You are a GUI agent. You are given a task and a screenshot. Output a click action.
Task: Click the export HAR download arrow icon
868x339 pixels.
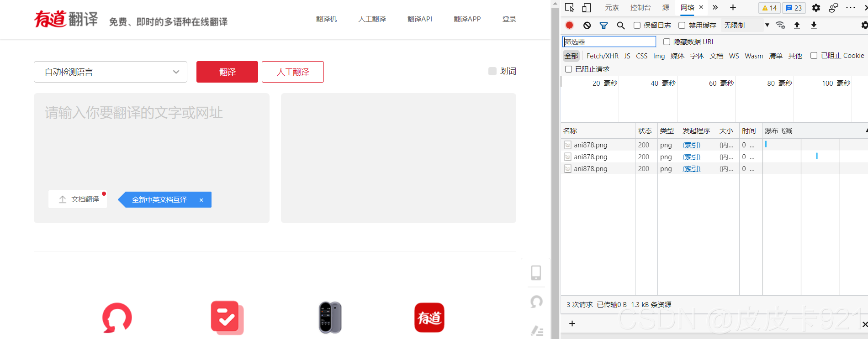pos(814,25)
